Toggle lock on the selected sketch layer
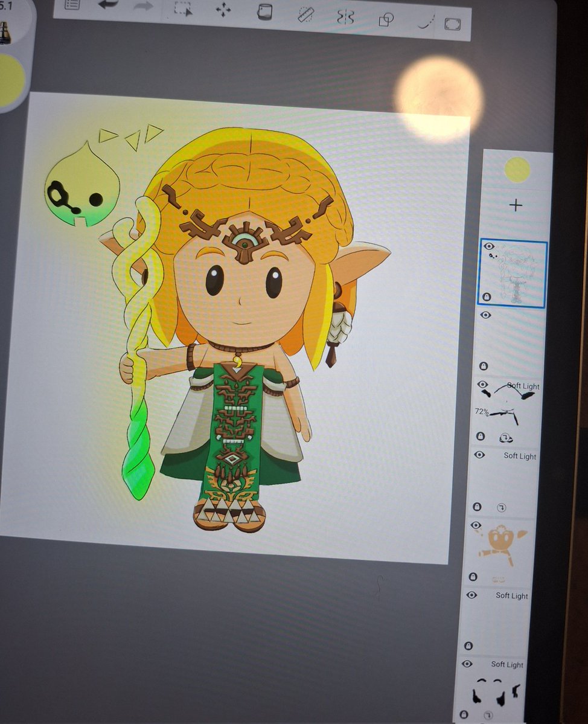 tap(487, 296)
